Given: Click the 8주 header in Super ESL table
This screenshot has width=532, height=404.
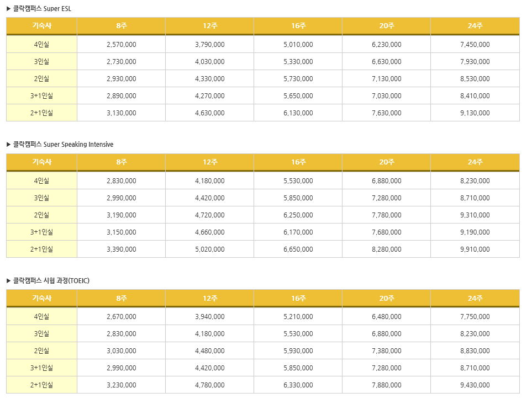Looking at the screenshot, I should pyautogui.click(x=121, y=26).
